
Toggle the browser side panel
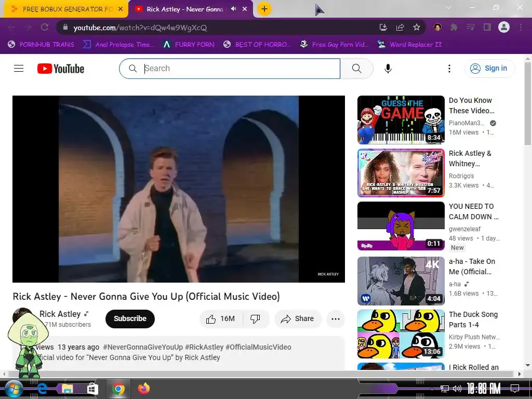pos(487,27)
